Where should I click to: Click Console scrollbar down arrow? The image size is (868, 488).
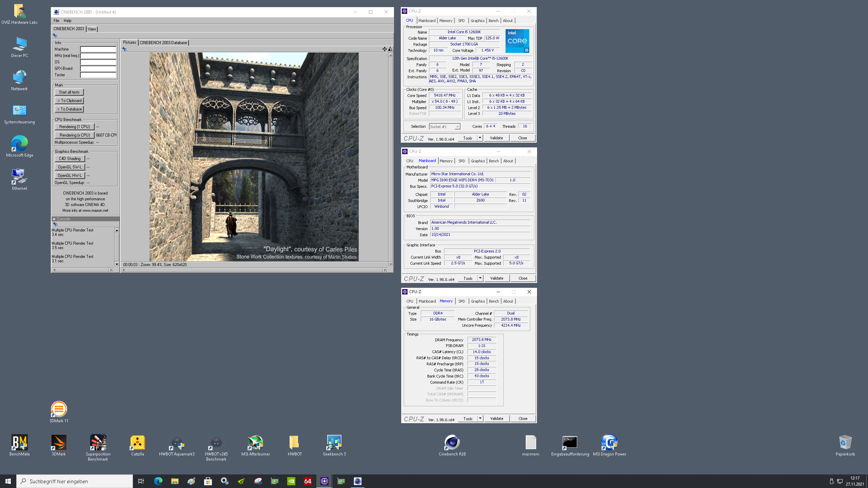click(x=117, y=264)
